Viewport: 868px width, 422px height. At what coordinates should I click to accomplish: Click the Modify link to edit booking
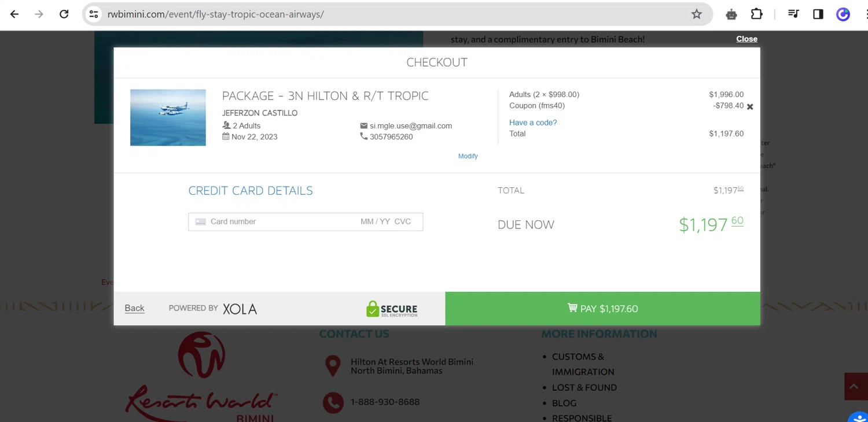click(x=468, y=156)
